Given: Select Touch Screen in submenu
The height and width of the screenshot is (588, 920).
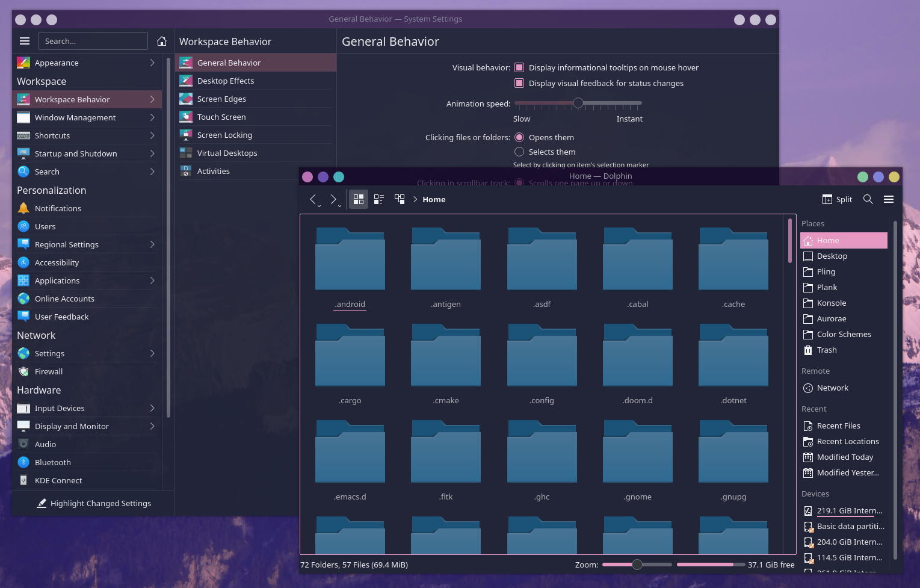Looking at the screenshot, I should (256, 117).
